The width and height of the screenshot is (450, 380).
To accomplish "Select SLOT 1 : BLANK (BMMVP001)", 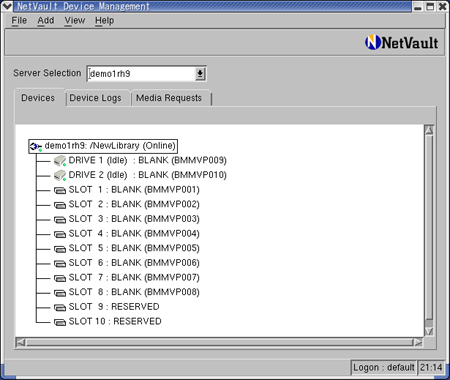I will (x=127, y=190).
